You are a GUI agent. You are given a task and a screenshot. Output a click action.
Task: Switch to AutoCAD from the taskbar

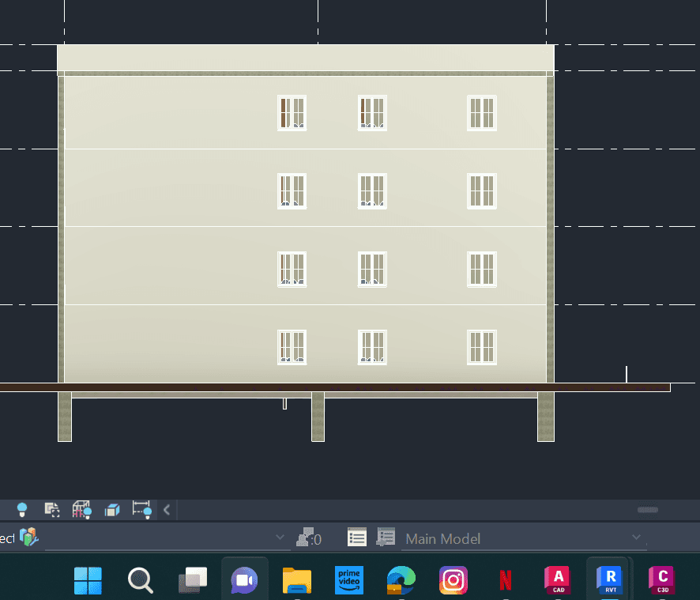[x=558, y=580]
